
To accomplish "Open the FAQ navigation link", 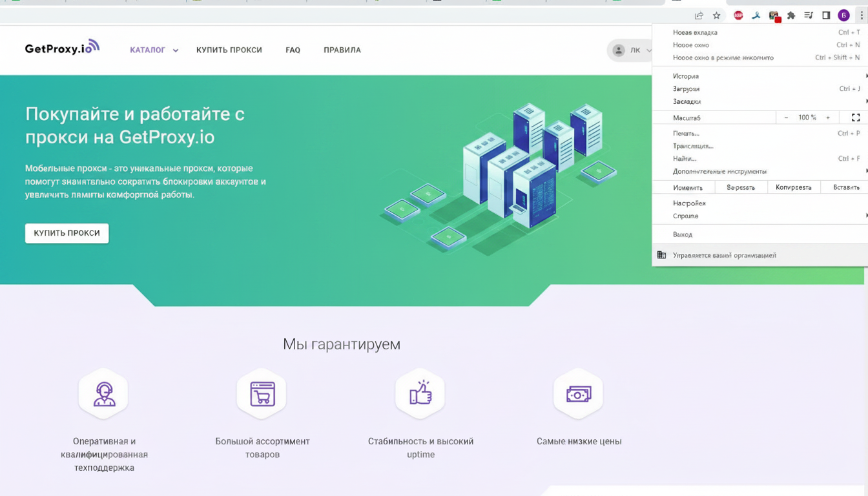I will (x=293, y=50).
